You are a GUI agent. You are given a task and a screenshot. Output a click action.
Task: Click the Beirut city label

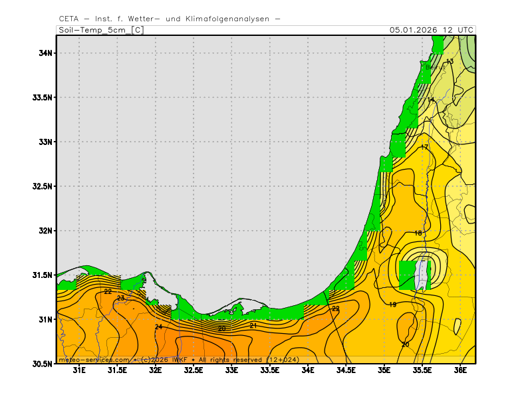pyautogui.click(x=434, y=67)
